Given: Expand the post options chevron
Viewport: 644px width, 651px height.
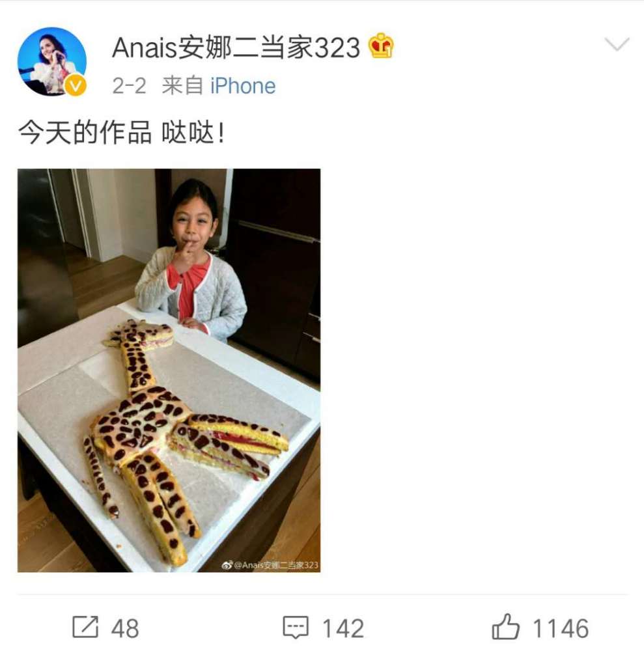Looking at the screenshot, I should 617,44.
